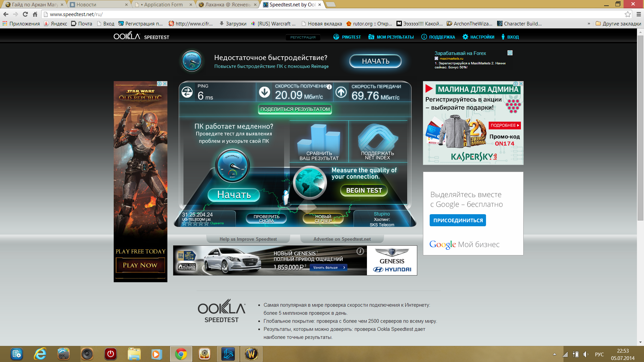Viewport: 644px width, 362px height.
Task: Open a new browser tab
Action: [x=330, y=4]
